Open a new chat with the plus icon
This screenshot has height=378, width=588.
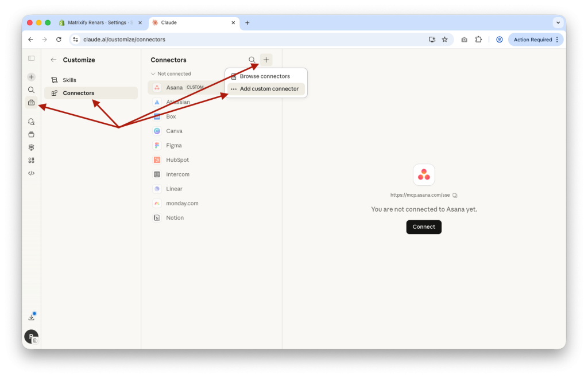[x=31, y=76]
